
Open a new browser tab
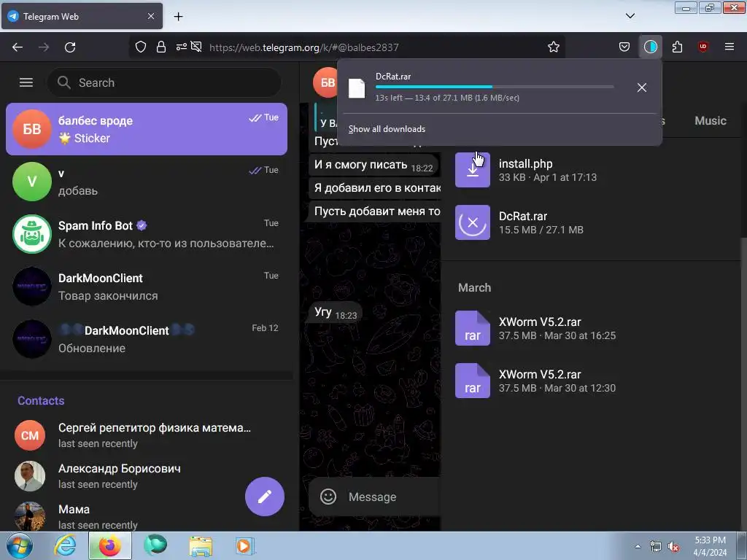178,17
